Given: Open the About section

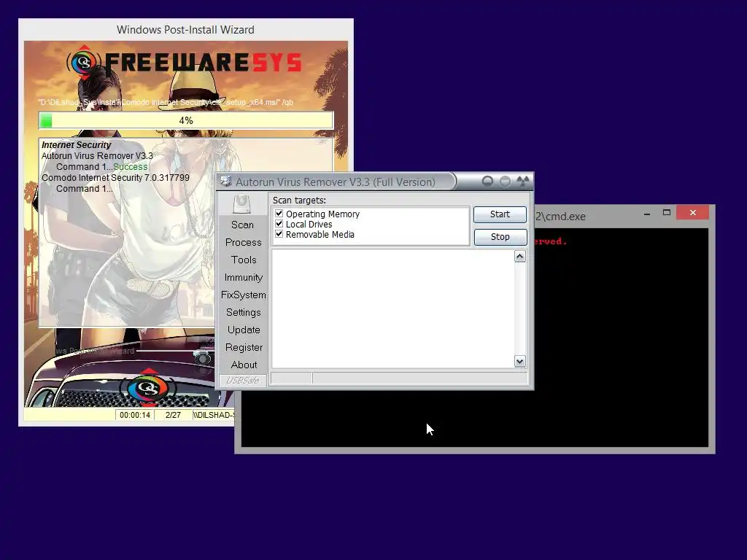Looking at the screenshot, I should 244,365.
